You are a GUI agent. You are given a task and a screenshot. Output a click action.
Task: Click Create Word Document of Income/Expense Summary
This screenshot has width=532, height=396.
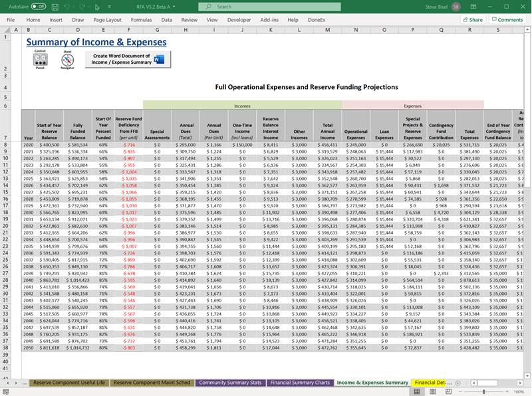coord(127,60)
